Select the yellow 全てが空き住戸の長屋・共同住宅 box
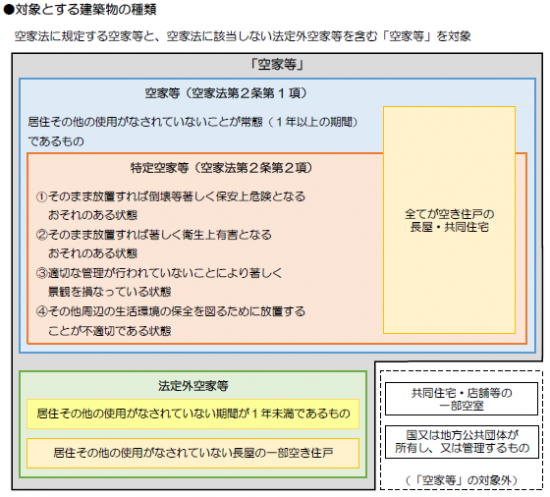 click(x=449, y=220)
